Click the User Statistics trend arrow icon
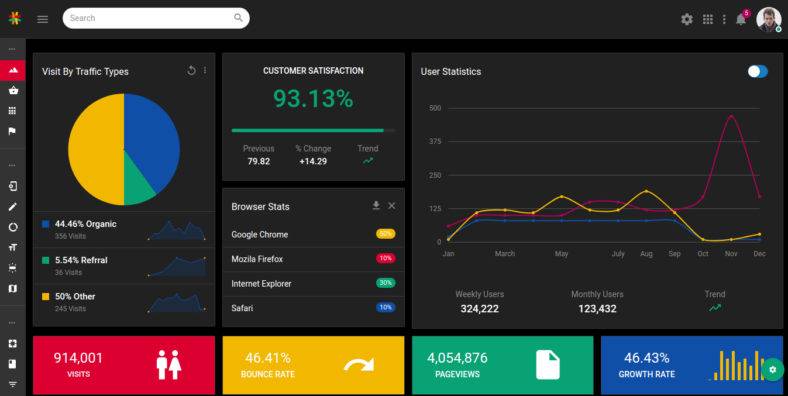This screenshot has width=788, height=396. tap(715, 308)
